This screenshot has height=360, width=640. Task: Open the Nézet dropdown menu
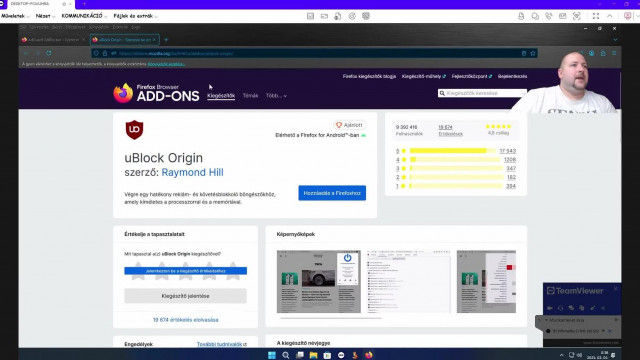[x=45, y=16]
